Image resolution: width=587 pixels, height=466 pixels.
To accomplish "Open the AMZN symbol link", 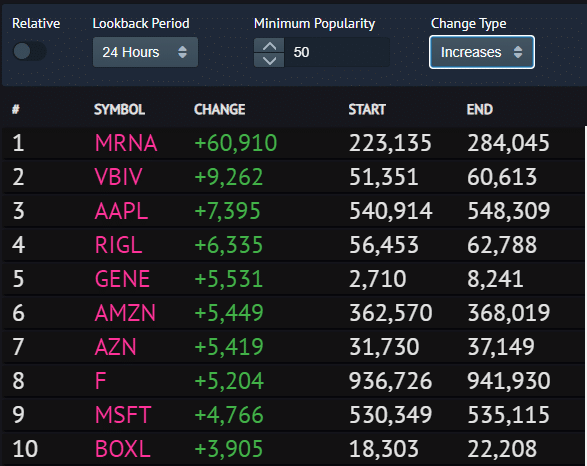I will [125, 313].
